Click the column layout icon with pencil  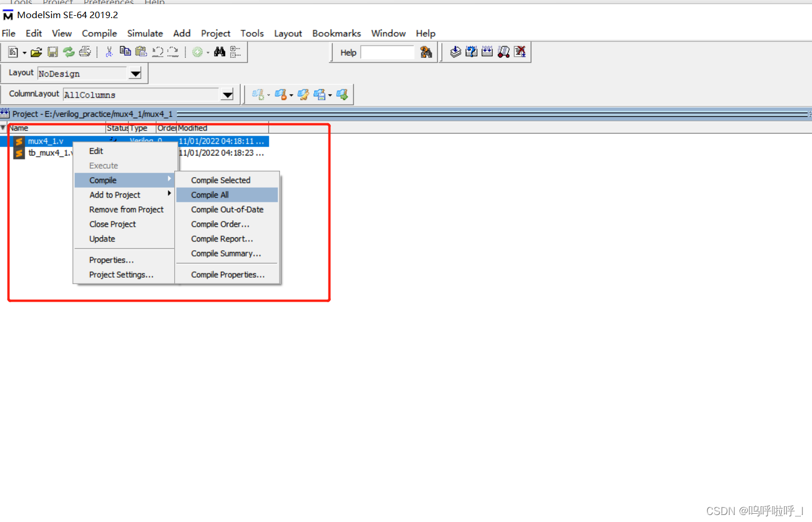tap(303, 94)
